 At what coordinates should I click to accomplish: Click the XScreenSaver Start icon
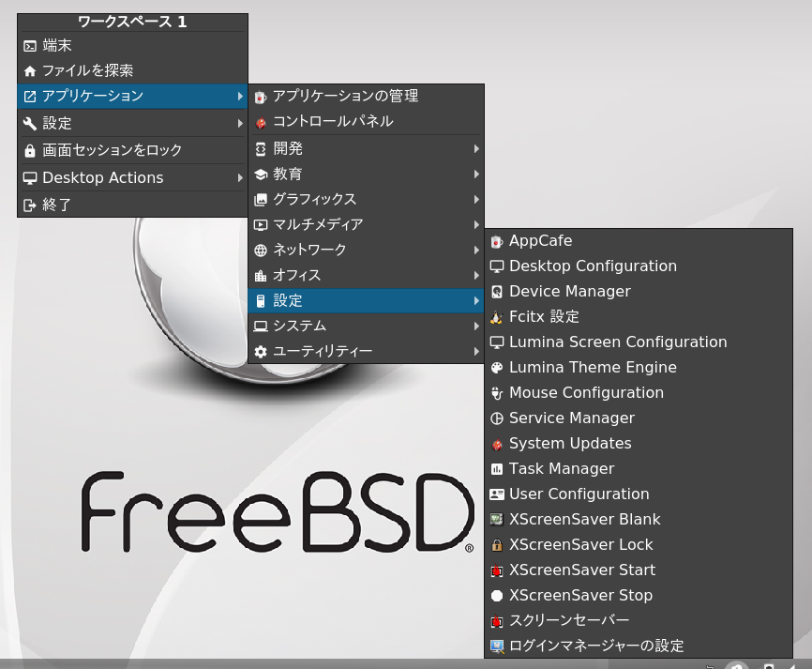[x=497, y=570]
